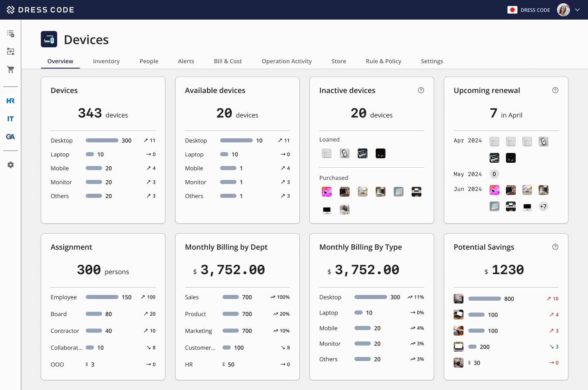Open the settings gear at the sidebar bottom
588x390 pixels.
tap(11, 165)
